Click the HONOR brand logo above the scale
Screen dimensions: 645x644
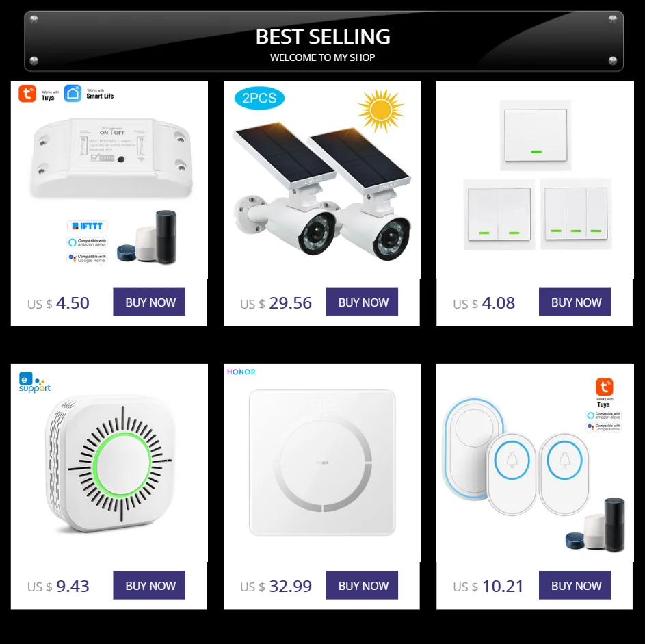241,372
